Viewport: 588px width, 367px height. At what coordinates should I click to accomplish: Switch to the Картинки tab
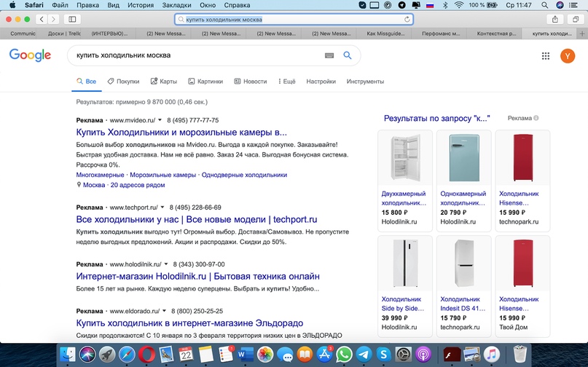tap(205, 82)
